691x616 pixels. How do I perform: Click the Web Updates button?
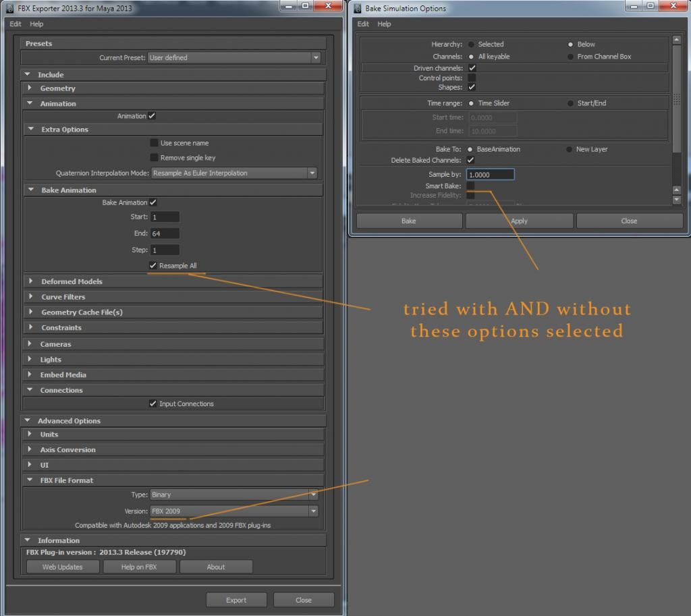(63, 567)
